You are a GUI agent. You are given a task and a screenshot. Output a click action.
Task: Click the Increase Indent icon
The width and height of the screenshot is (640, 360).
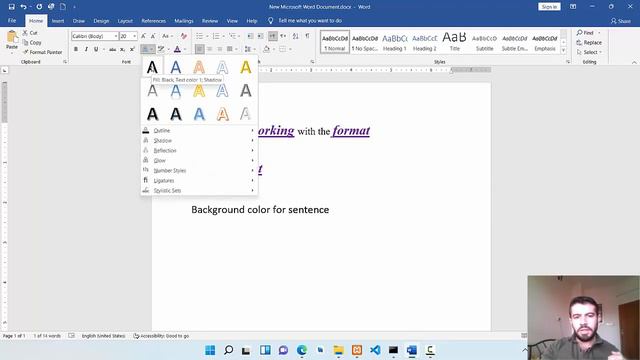point(260,36)
